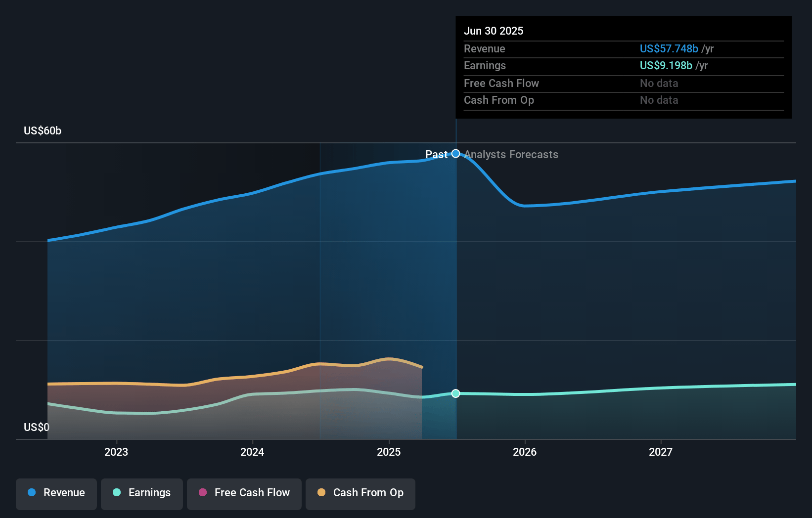Click the 2027 x-axis label
Image resolution: width=812 pixels, height=518 pixels.
(x=661, y=452)
